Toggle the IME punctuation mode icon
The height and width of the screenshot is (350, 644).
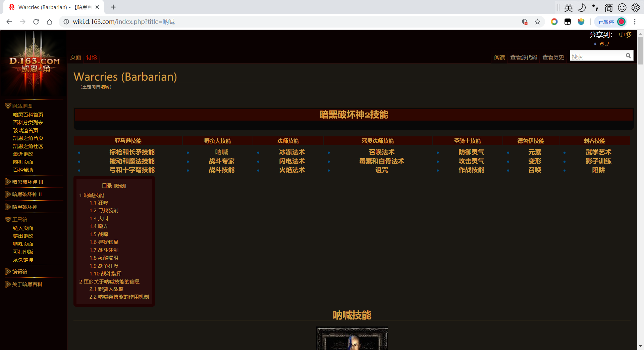click(595, 7)
